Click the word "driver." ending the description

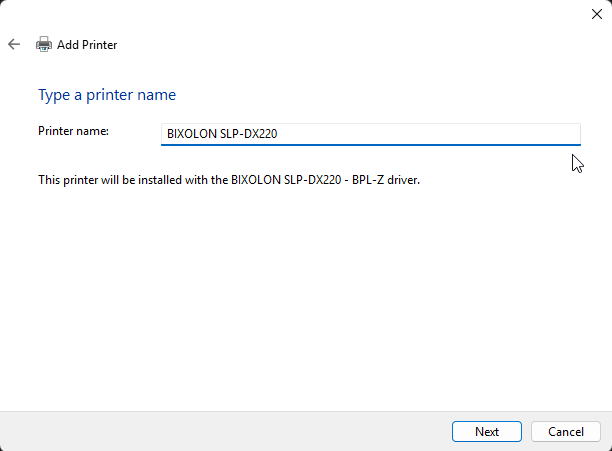pyautogui.click(x=403, y=180)
